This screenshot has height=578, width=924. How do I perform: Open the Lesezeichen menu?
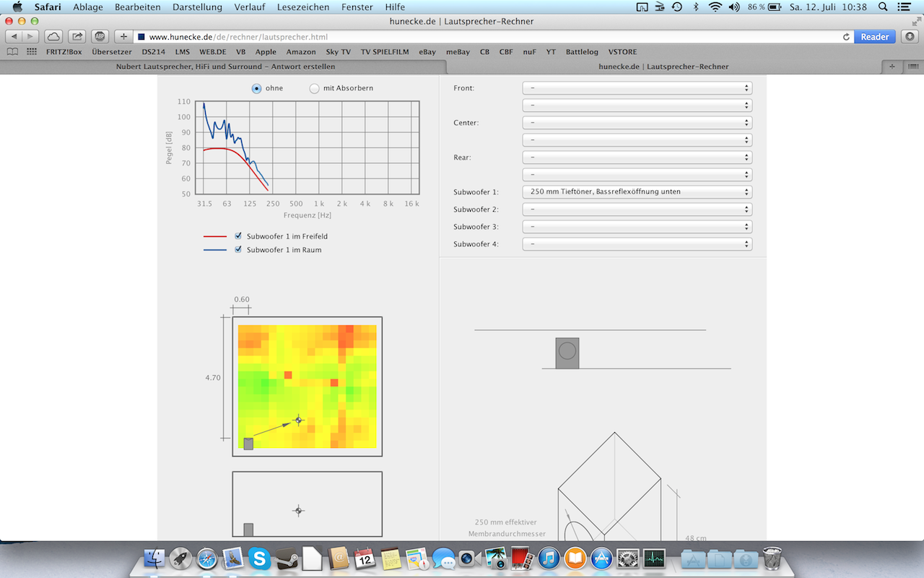tap(302, 7)
